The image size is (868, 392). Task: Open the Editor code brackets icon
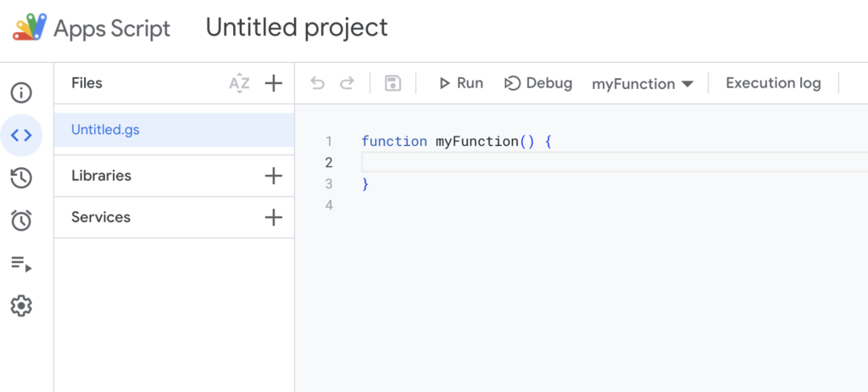[21, 135]
